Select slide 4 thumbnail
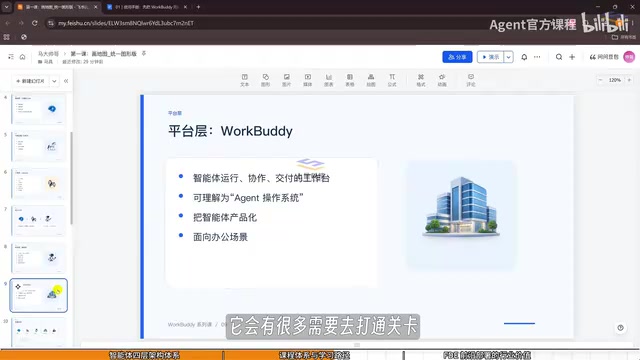Image resolution: width=640 pixels, height=360 pixels. tap(38, 109)
